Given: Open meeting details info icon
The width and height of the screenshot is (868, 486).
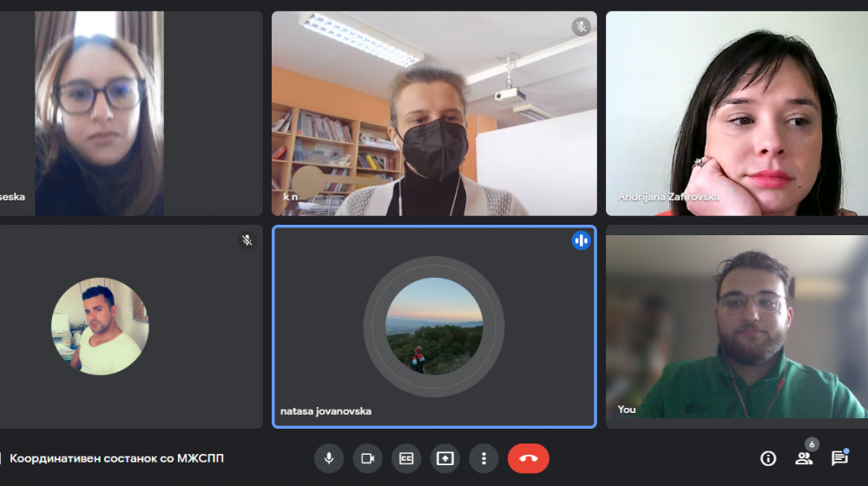Looking at the screenshot, I should (x=768, y=458).
